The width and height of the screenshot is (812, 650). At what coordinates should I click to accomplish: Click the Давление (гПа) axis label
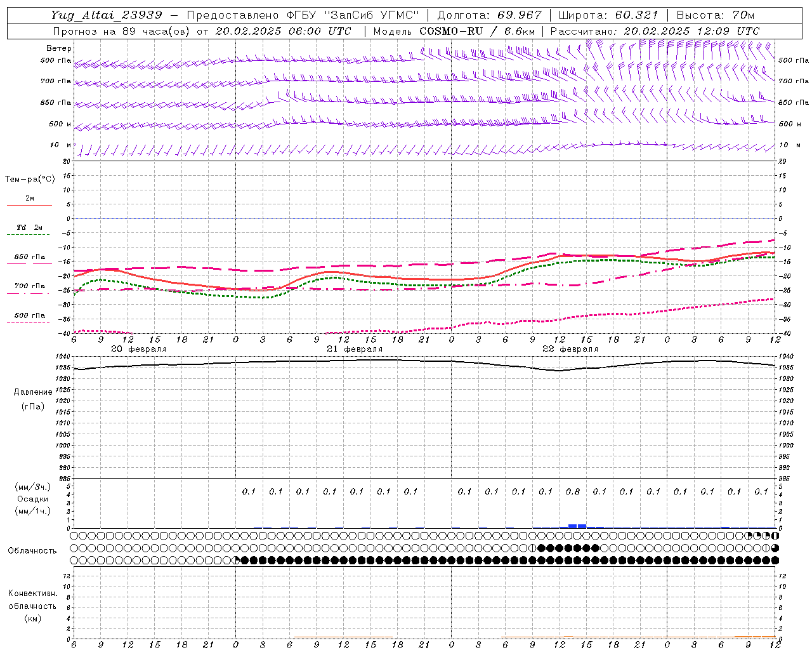pyautogui.click(x=32, y=399)
